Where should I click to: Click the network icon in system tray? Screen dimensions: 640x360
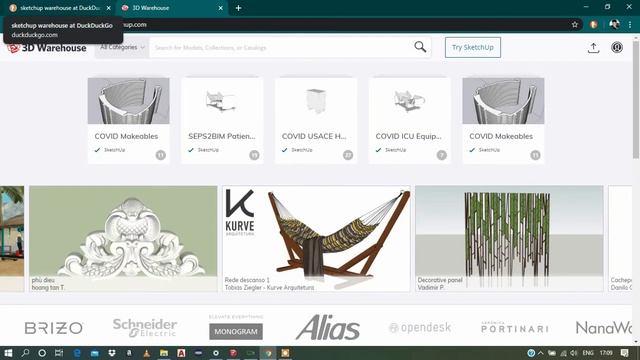(563, 353)
